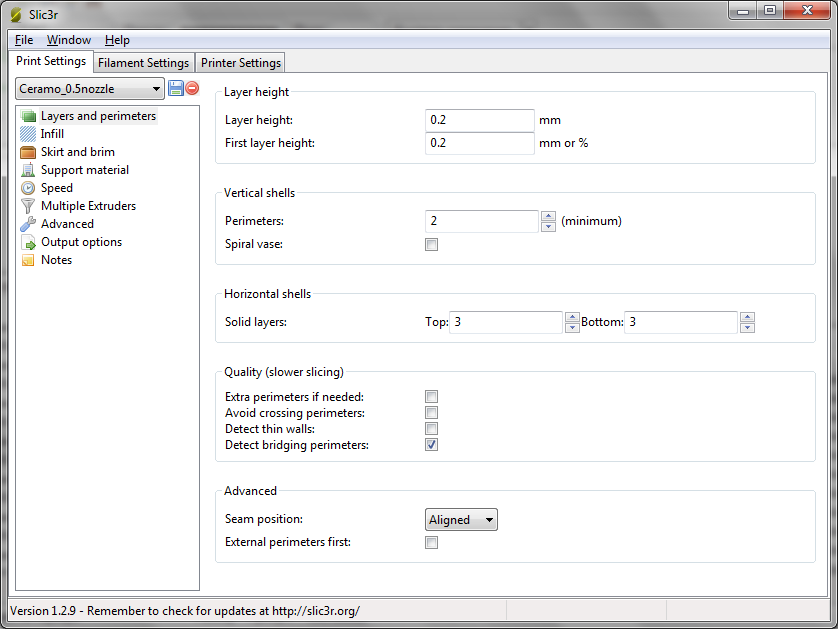Open the Advanced settings page
Image resolution: width=838 pixels, height=629 pixels.
[67, 224]
